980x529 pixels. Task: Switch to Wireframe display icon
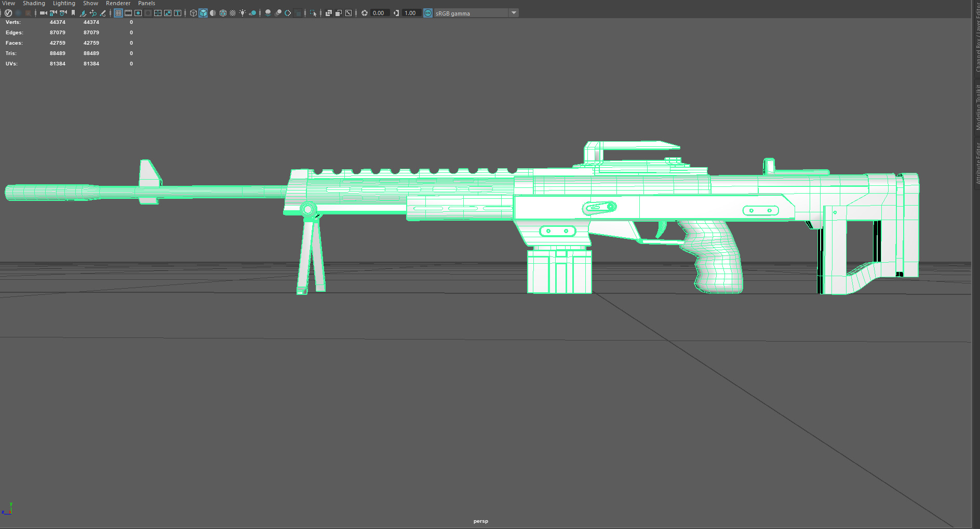click(193, 13)
